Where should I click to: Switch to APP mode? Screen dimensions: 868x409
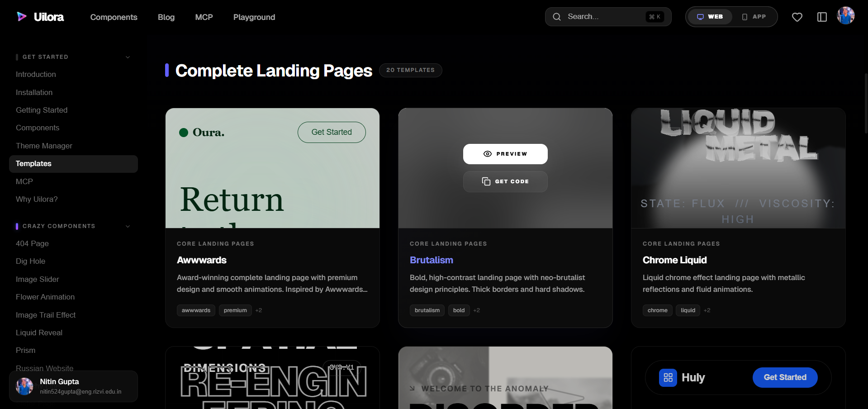tap(754, 17)
